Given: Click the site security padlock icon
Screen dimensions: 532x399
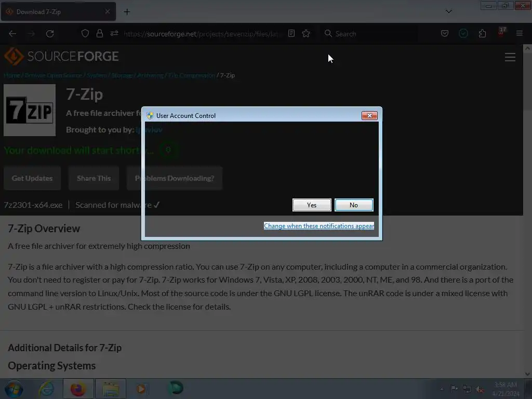Looking at the screenshot, I should pyautogui.click(x=99, y=33).
